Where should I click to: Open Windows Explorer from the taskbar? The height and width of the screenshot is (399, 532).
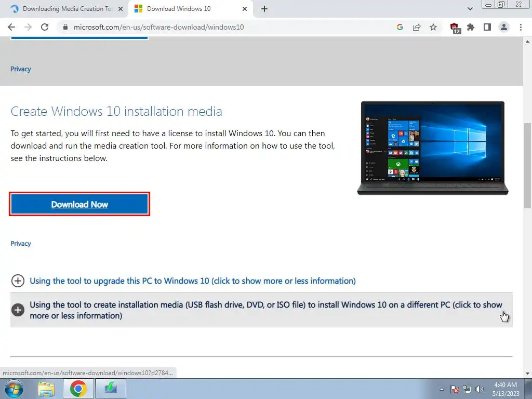(x=46, y=389)
